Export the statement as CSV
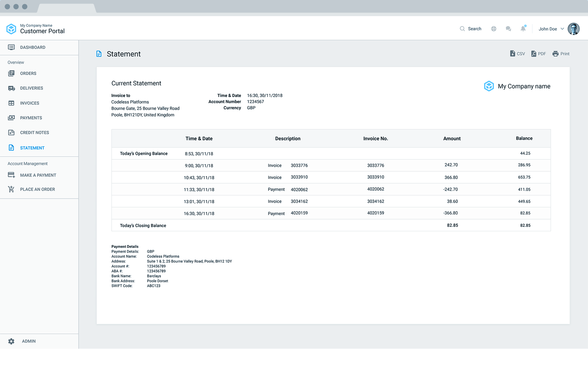Image resolution: width=588 pixels, height=368 pixels. coord(517,54)
